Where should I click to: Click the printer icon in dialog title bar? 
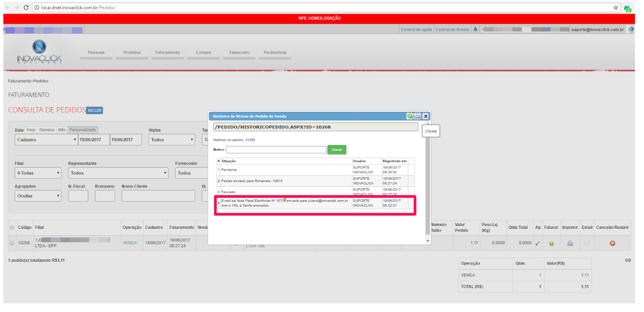(x=417, y=116)
